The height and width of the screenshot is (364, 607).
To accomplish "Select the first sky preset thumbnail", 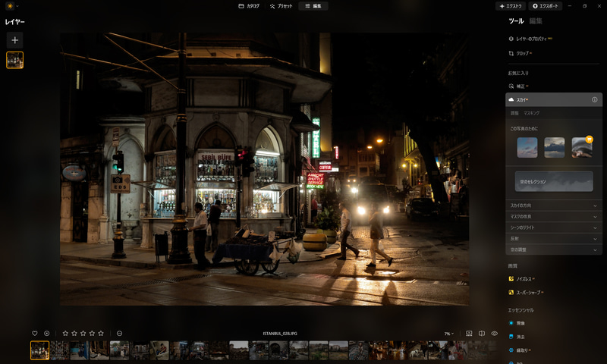I will (527, 147).
